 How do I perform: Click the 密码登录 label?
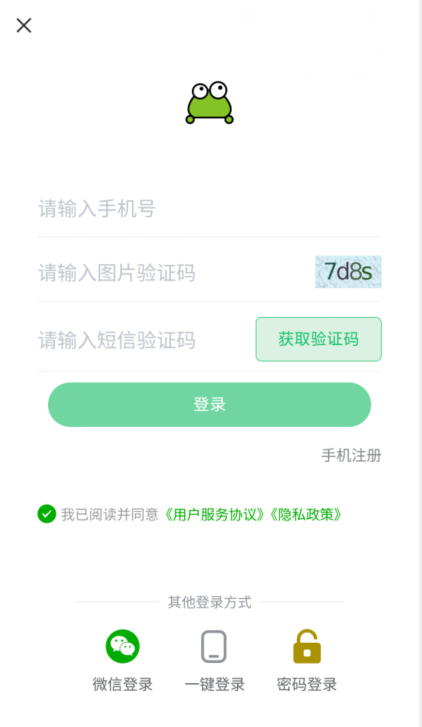307,684
